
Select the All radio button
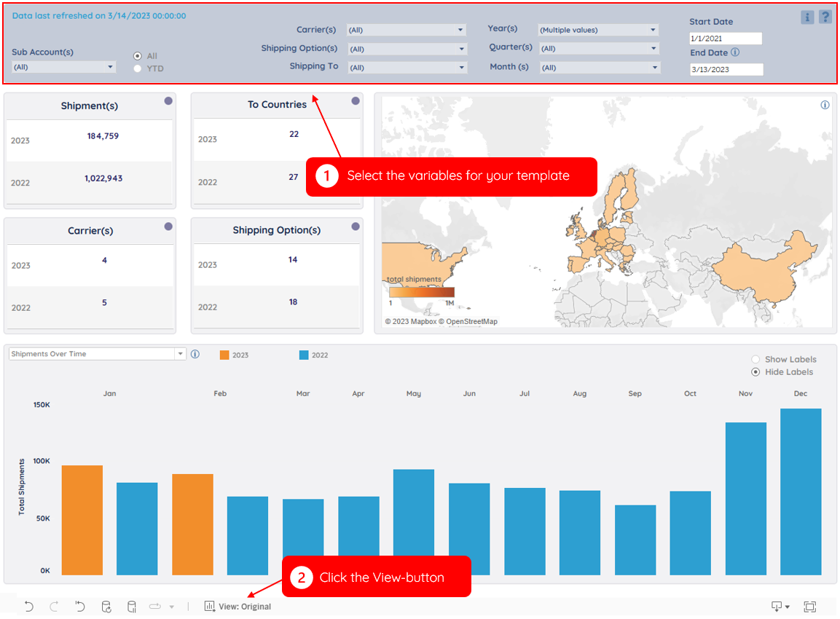[138, 55]
